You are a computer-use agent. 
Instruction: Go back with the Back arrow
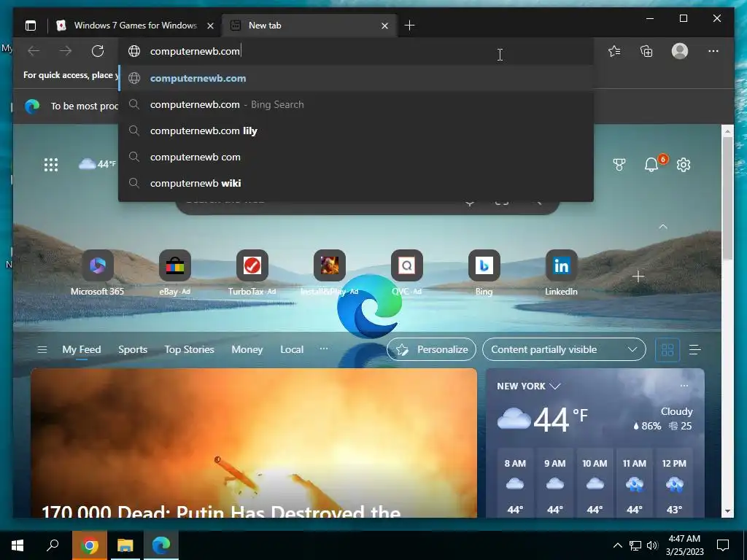(x=34, y=51)
